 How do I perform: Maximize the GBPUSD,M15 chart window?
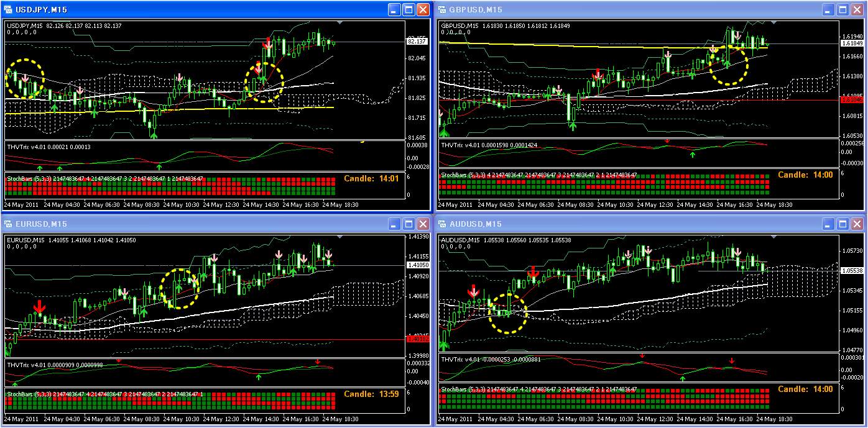[x=843, y=9]
